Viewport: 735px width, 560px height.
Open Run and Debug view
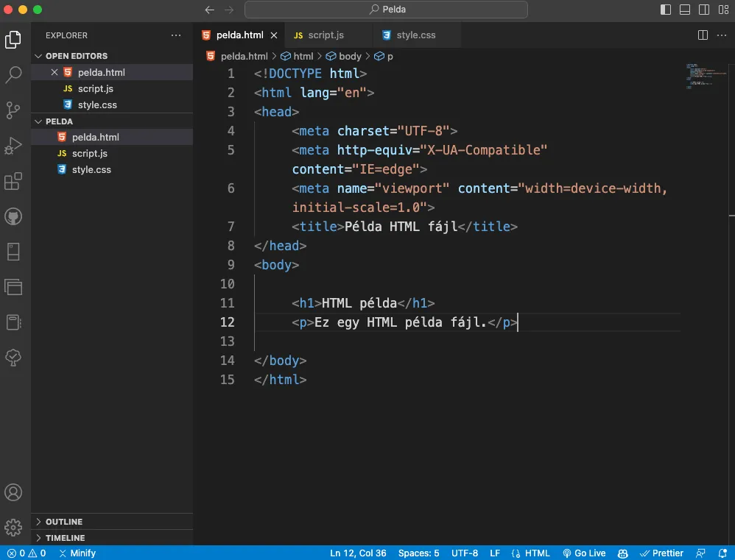(x=13, y=146)
